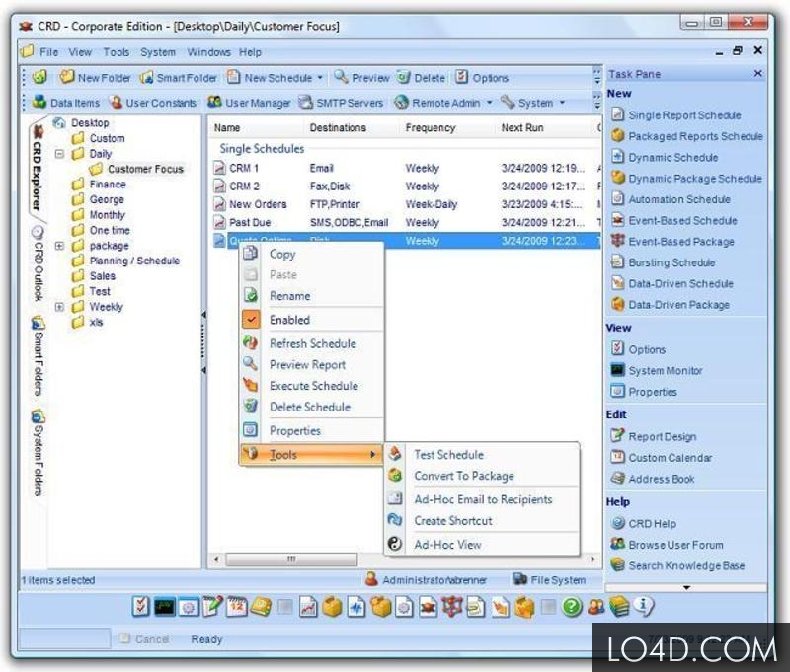Open the File menu

(48, 52)
